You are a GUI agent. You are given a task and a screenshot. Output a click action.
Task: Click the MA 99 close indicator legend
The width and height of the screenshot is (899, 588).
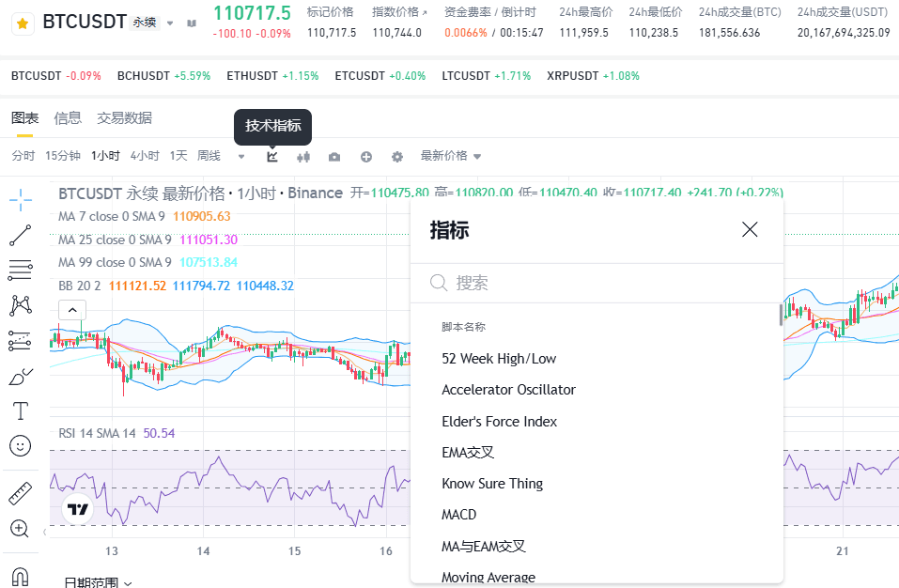(147, 262)
